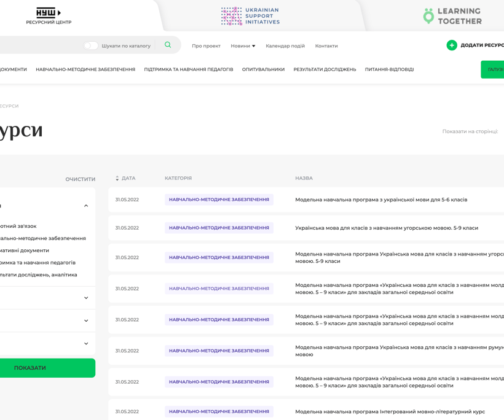
Task: Toggle the Шукати по каталогу switch
Action: (x=90, y=45)
